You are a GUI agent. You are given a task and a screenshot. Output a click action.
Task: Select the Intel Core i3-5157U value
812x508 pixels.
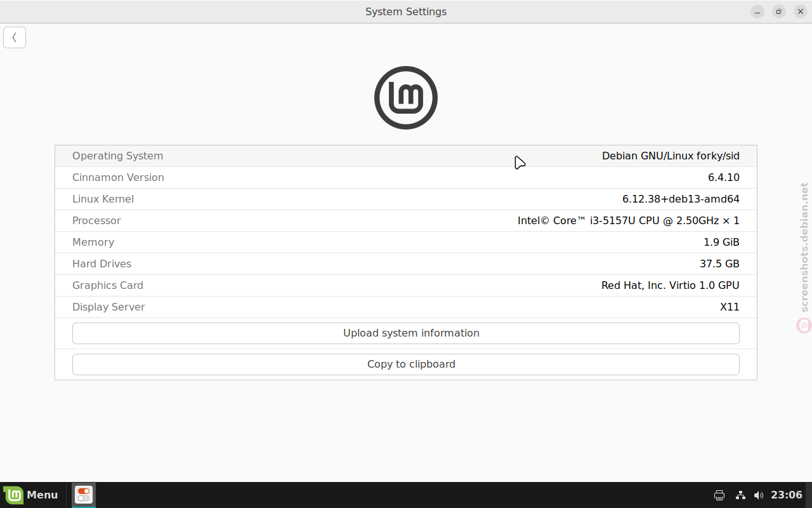point(629,221)
